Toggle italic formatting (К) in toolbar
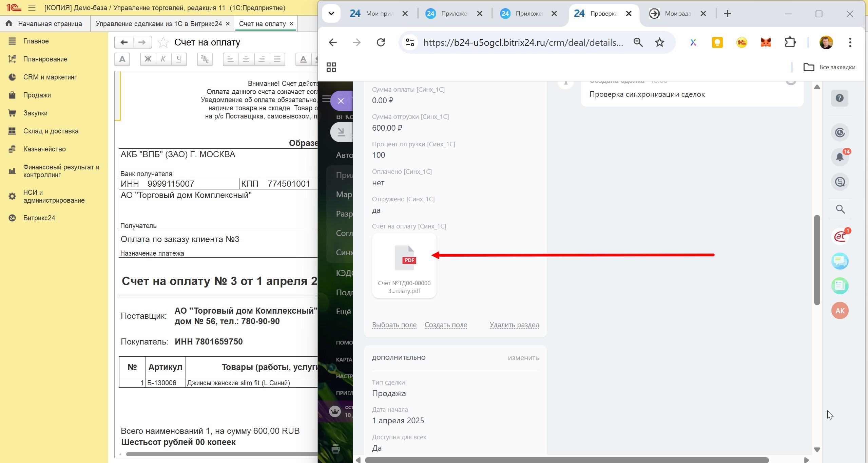The width and height of the screenshot is (868, 463). click(x=163, y=59)
